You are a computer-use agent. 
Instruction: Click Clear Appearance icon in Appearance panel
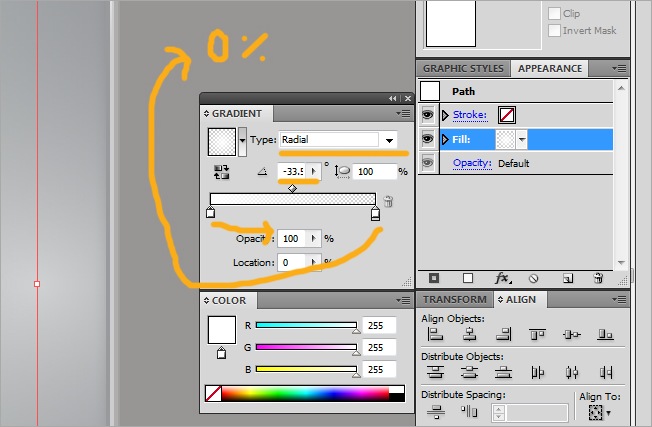pos(533,279)
